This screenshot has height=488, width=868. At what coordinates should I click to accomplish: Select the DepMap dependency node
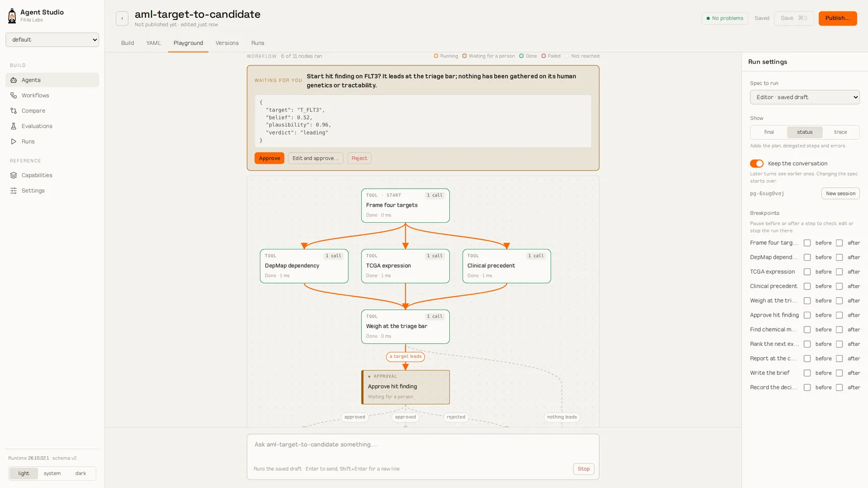pos(304,266)
